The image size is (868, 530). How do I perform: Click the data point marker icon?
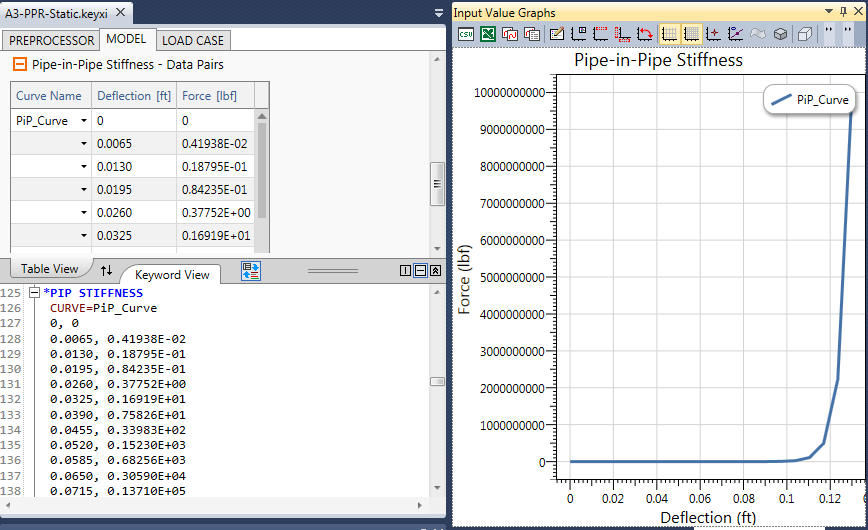[714, 34]
